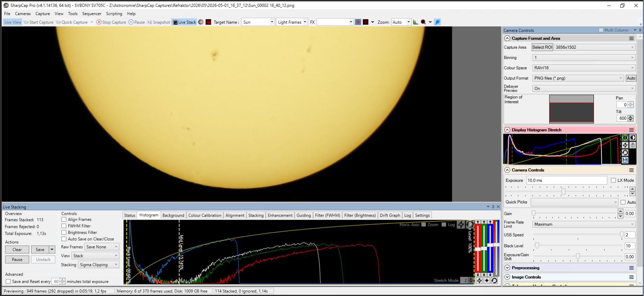Open the Raw Frames Save None dropdown
Viewport: 644px width, 296px height.
(x=102, y=247)
